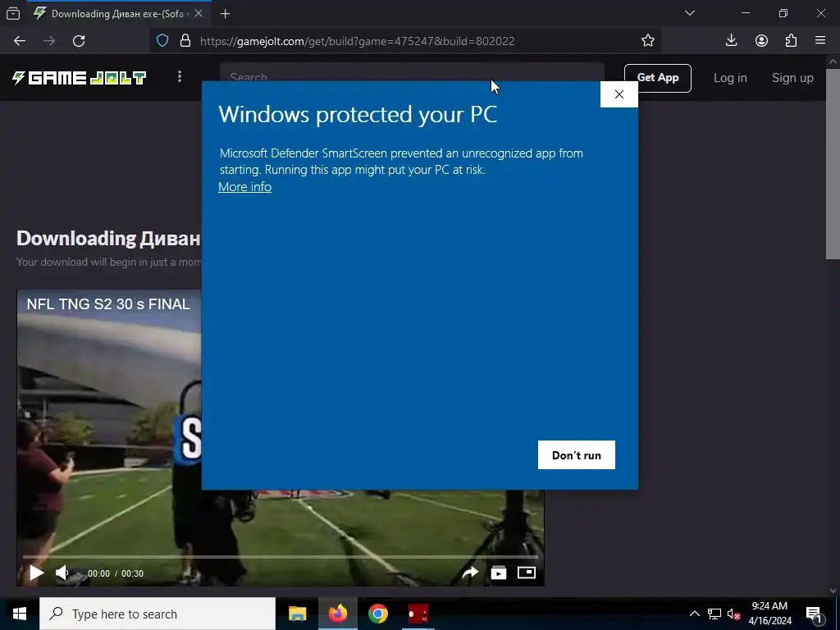Click the URL address bar
Image resolution: width=840 pixels, height=630 pixels.
point(407,41)
